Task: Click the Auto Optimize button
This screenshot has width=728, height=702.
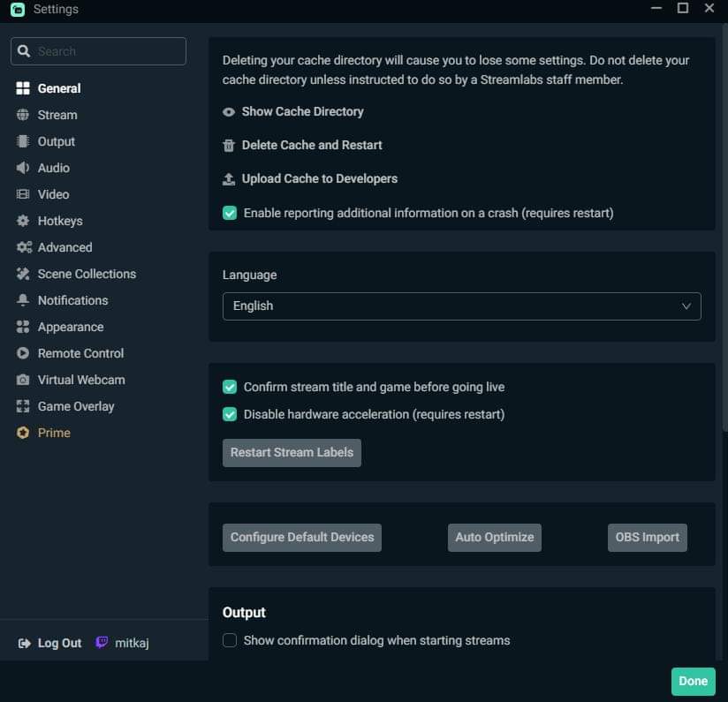Action: coord(495,537)
